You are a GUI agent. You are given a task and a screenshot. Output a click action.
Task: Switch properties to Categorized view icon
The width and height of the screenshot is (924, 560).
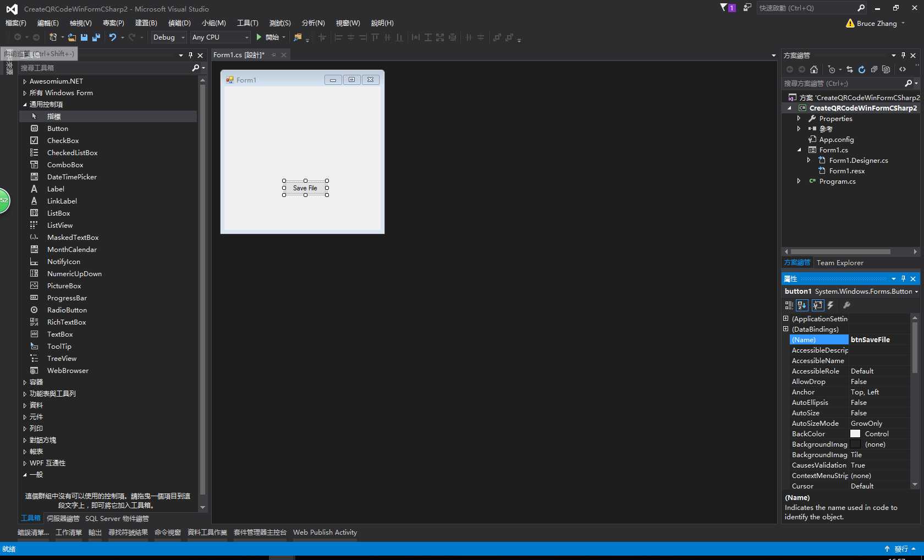tap(789, 305)
